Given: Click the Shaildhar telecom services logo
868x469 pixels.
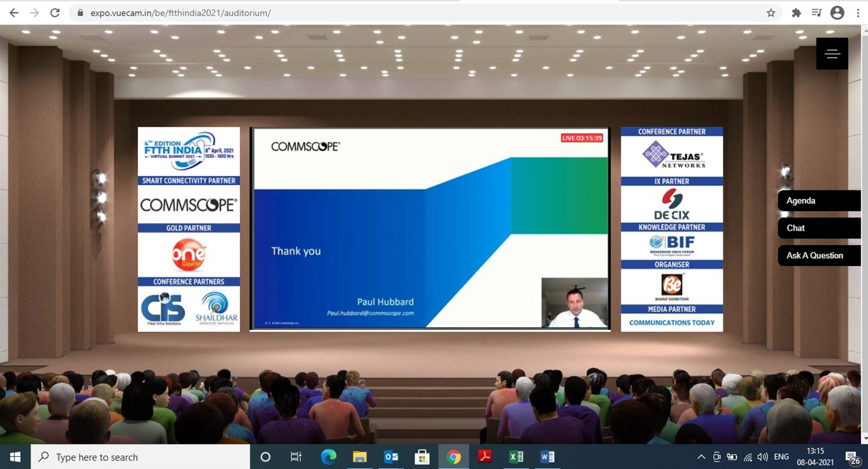Looking at the screenshot, I should [x=216, y=308].
